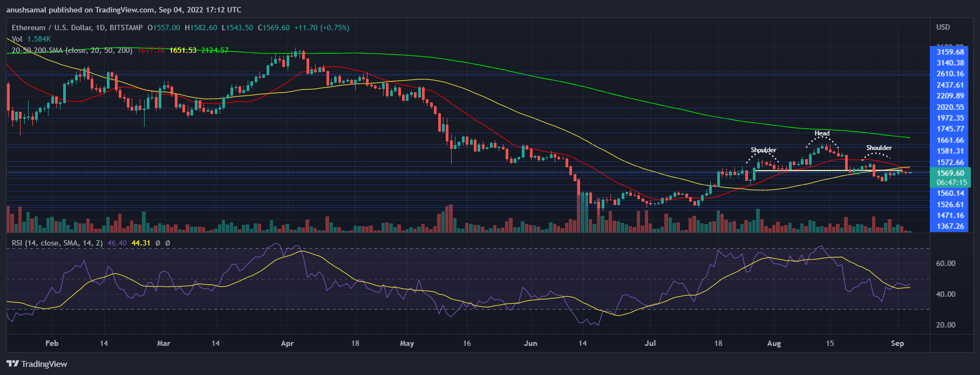Click the USD currency label
This screenshot has height=375, width=980.
[943, 27]
